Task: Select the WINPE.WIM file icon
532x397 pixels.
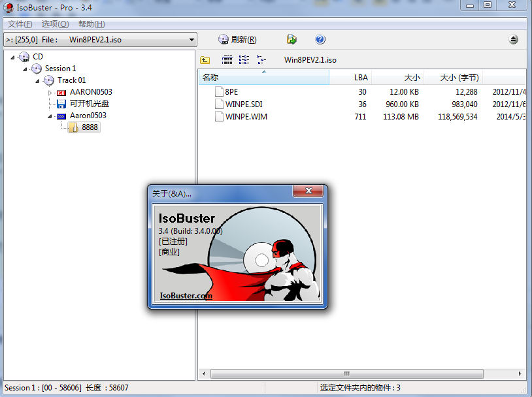Action: tap(219, 116)
